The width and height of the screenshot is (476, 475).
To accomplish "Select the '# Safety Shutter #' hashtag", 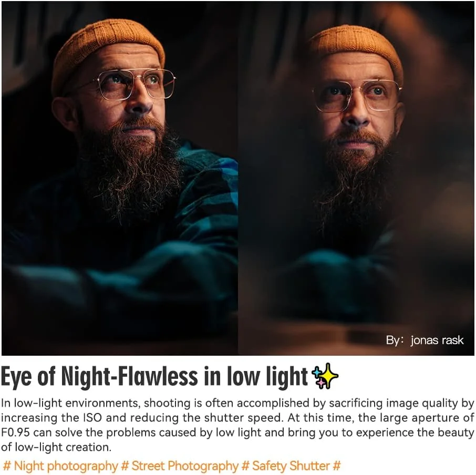I will point(292,466).
